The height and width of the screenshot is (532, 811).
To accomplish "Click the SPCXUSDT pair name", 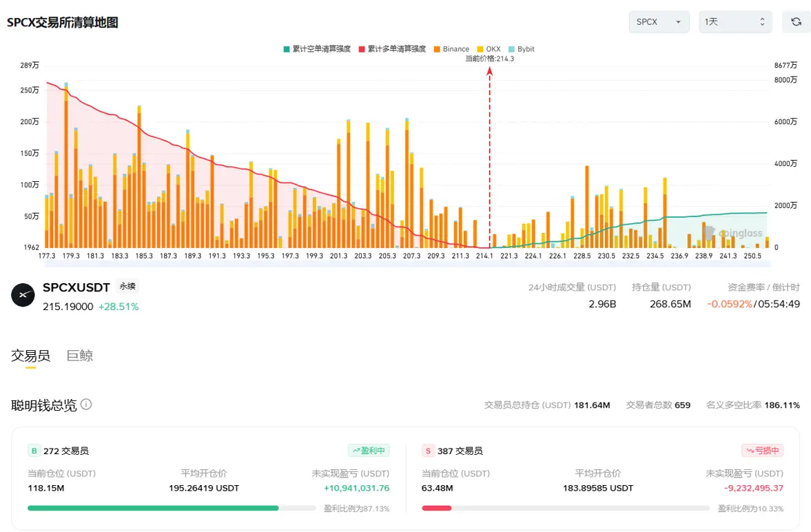I will [76, 287].
